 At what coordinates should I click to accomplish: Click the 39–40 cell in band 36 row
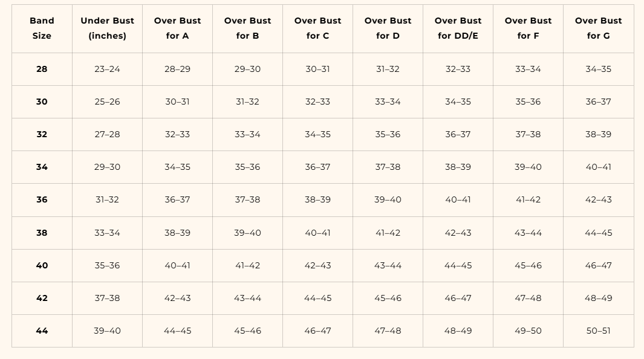(x=388, y=200)
